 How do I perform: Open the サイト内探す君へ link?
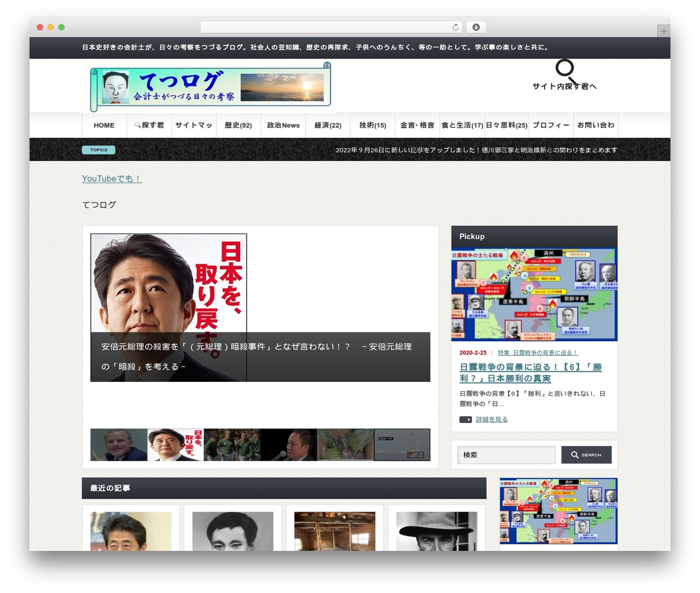(564, 86)
